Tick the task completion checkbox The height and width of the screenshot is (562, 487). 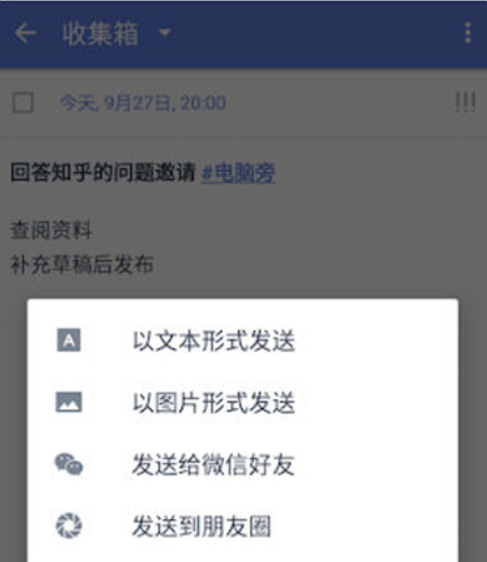(x=23, y=103)
